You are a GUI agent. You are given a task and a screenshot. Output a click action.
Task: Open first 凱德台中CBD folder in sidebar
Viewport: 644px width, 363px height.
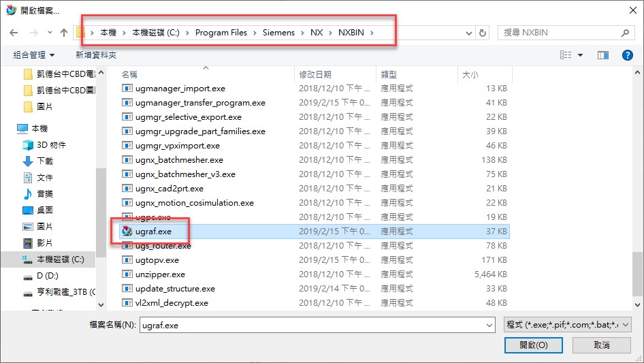(x=66, y=74)
